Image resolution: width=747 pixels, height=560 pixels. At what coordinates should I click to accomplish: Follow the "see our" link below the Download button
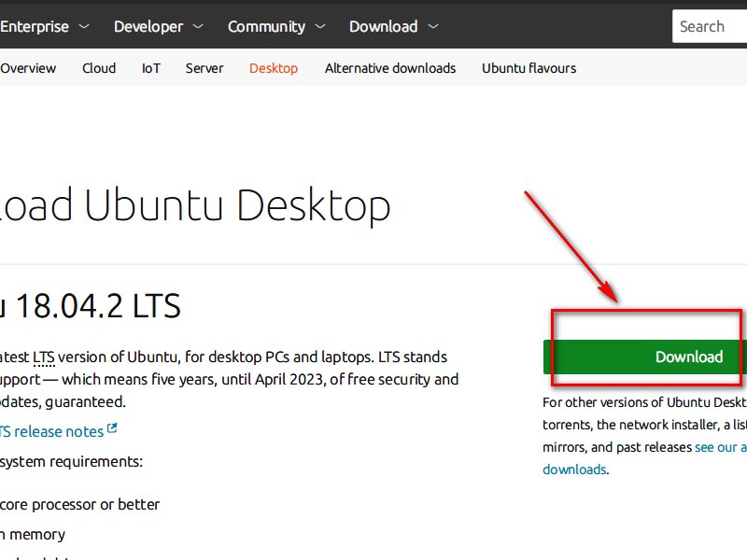[x=719, y=447]
